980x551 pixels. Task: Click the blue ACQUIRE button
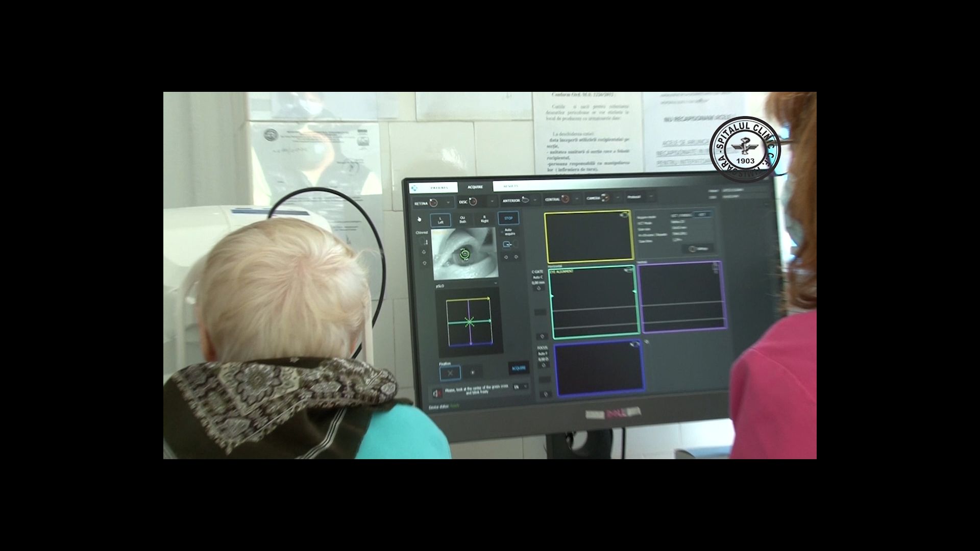[519, 368]
